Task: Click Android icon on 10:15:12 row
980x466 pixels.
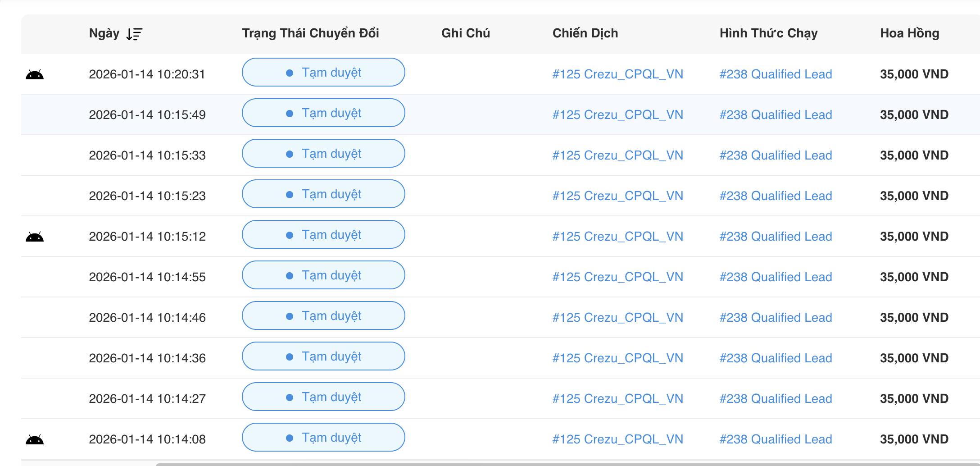Action: coord(35,237)
